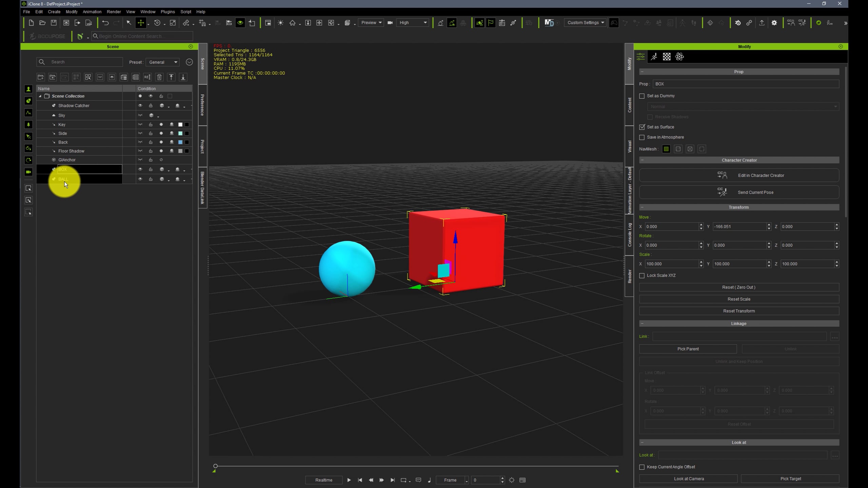Viewport: 868px width, 488px height.
Task: Click the Reset Transform button
Action: click(739, 311)
